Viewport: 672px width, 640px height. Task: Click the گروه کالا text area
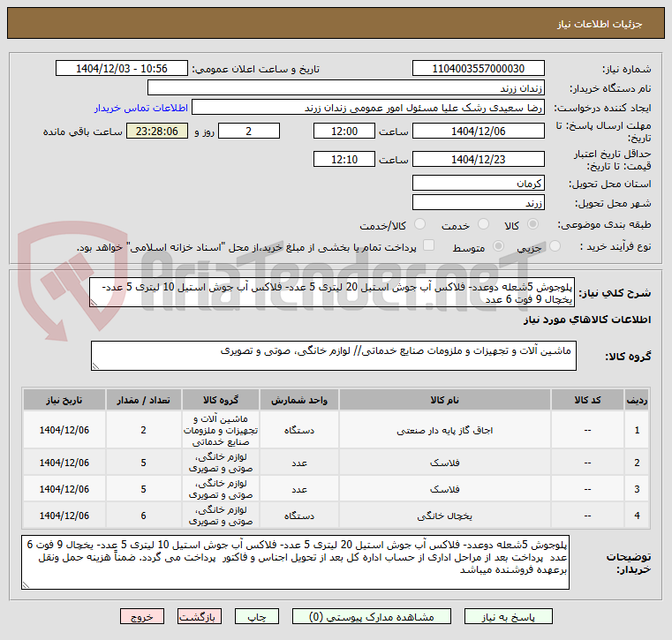[x=334, y=356]
